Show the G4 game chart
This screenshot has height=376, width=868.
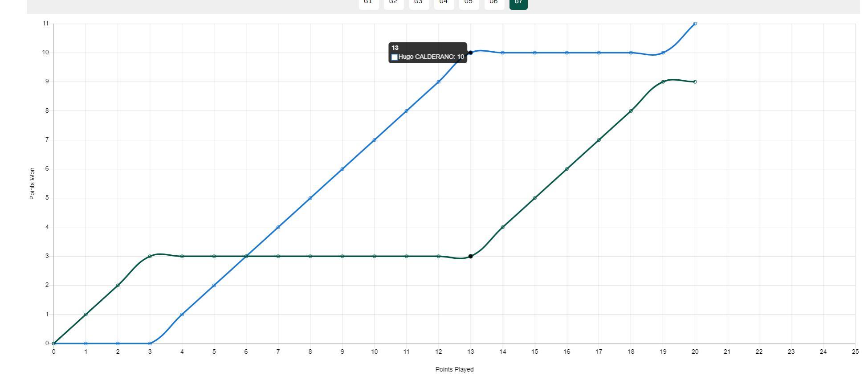coord(444,3)
